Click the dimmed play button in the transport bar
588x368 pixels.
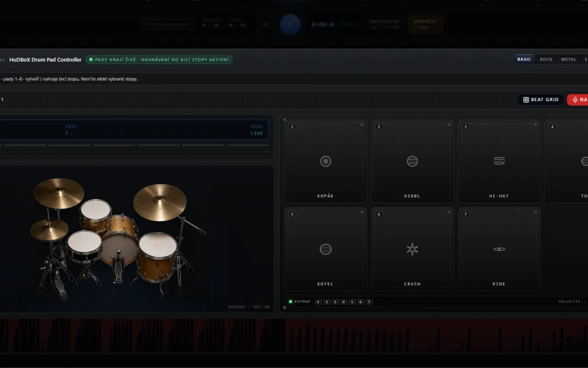click(290, 24)
